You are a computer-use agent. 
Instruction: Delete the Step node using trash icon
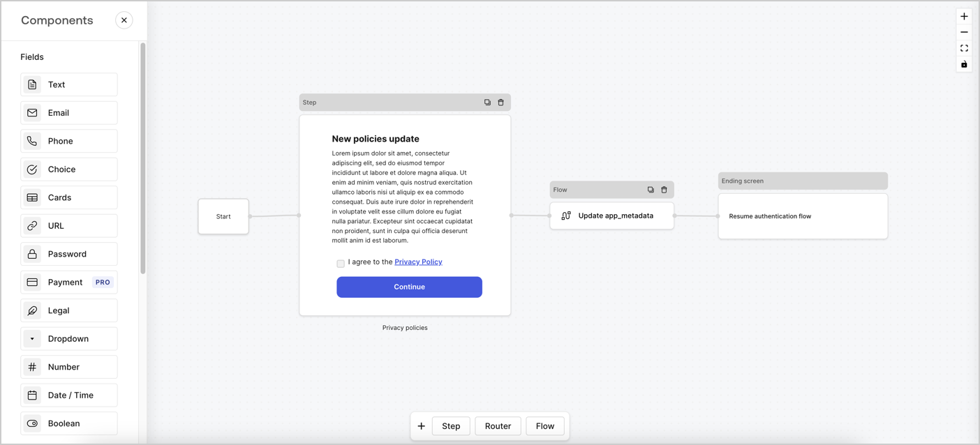(x=500, y=102)
